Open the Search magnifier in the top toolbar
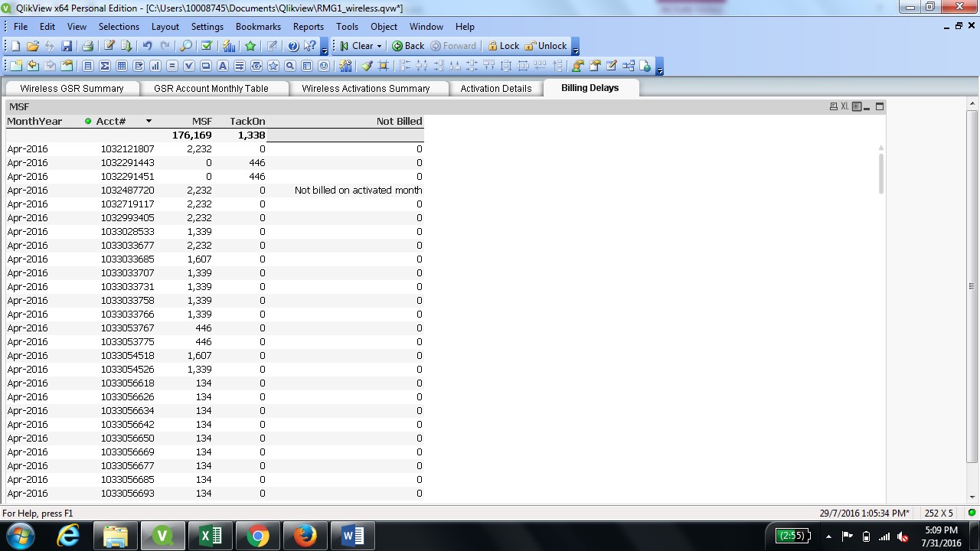This screenshot has width=980, height=551. [x=186, y=46]
